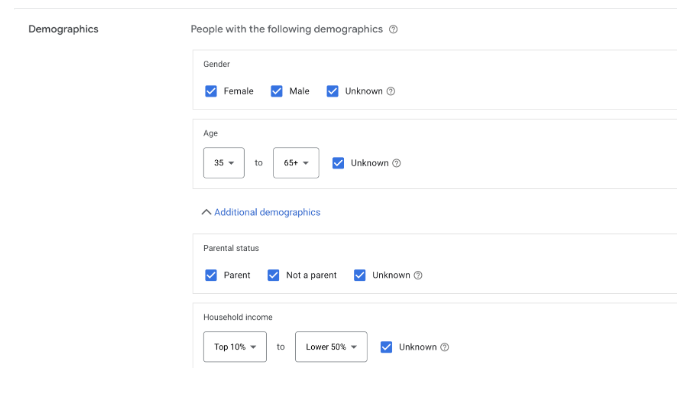Toggle Unknown household income checkbox
Image resolution: width=697 pixels, height=400 pixels.
[x=386, y=347]
